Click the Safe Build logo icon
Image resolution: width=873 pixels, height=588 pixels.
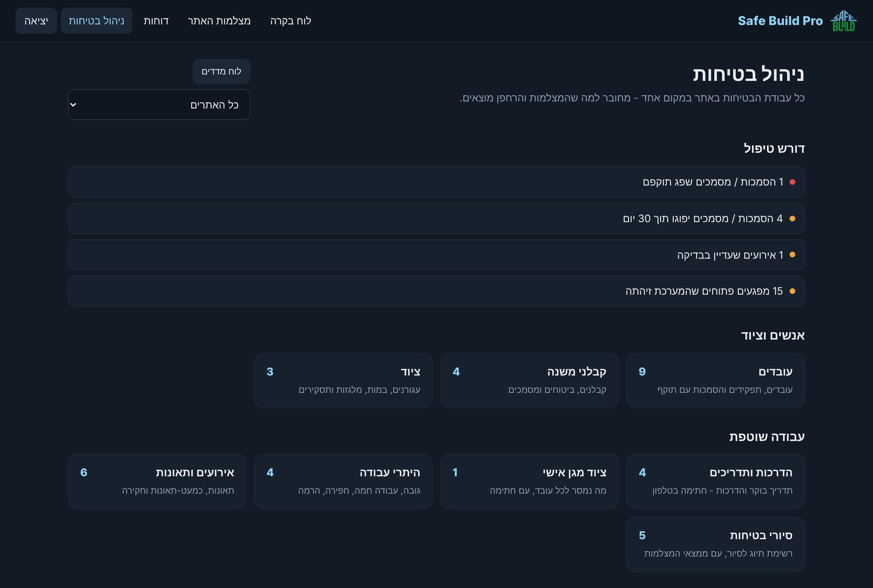[844, 21]
